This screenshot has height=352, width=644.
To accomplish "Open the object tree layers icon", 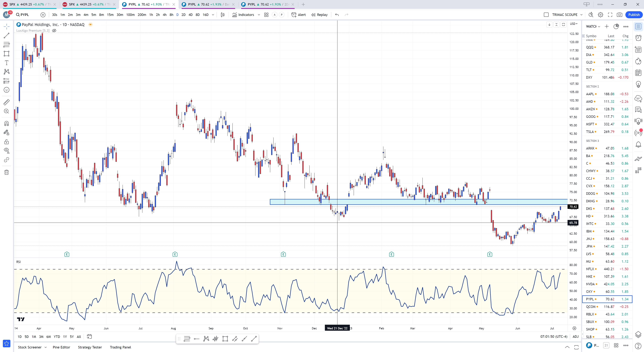I will click(638, 334).
